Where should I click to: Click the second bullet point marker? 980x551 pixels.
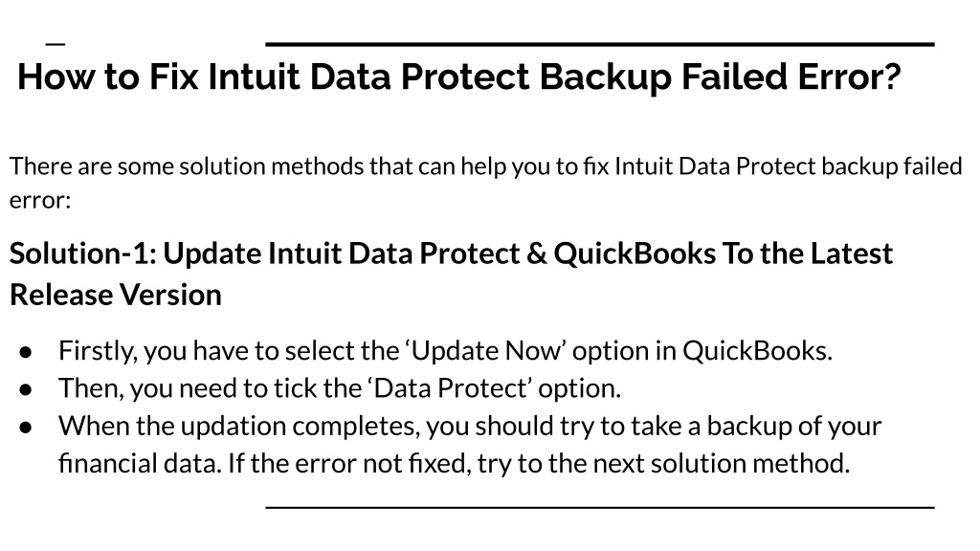click(x=26, y=390)
